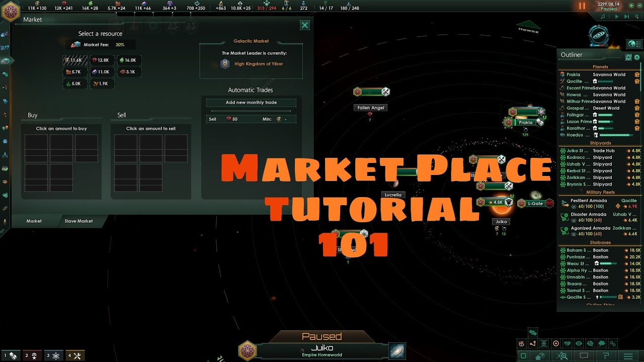644x362 pixels.
Task: Open the help question mark button
Action: click(x=606, y=356)
